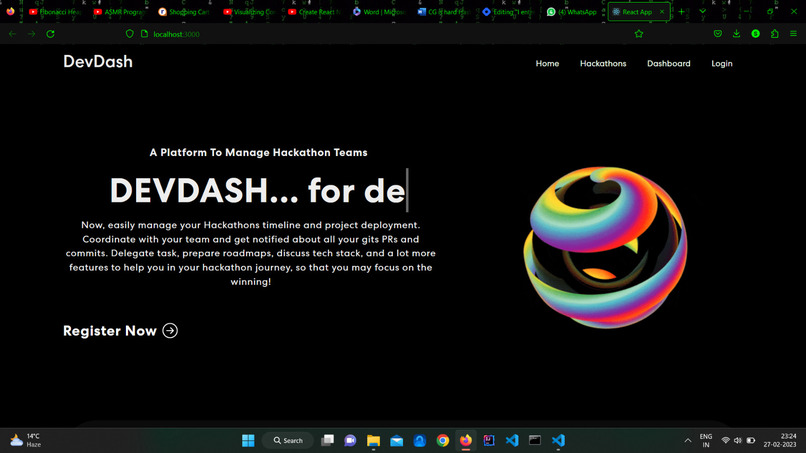Open the Windows Start menu
The image size is (806, 453).
248,440
